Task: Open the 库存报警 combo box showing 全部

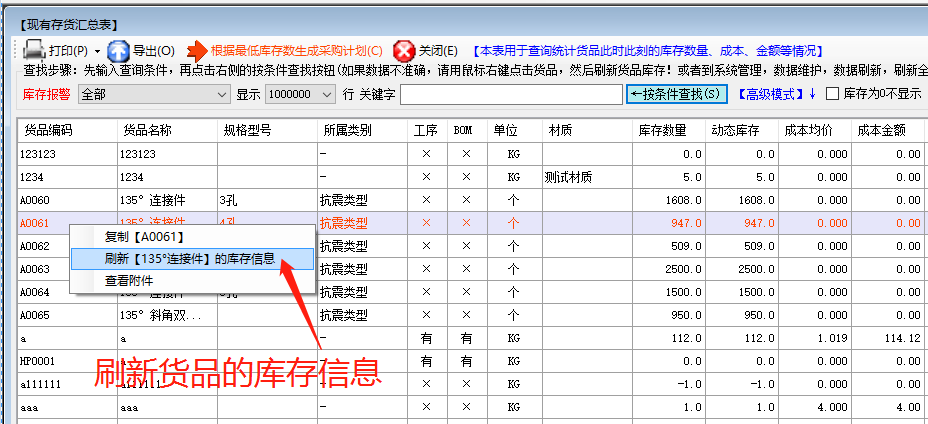Action: pyautogui.click(x=154, y=94)
